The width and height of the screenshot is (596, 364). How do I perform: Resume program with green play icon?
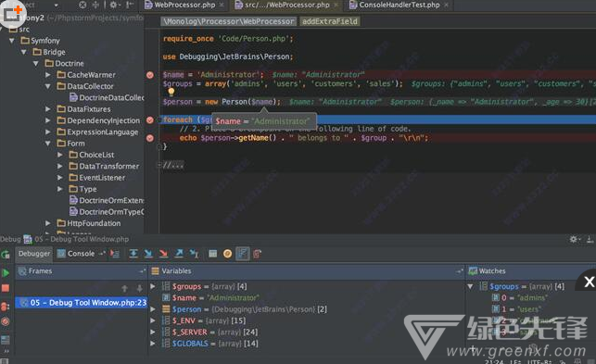tap(6, 272)
